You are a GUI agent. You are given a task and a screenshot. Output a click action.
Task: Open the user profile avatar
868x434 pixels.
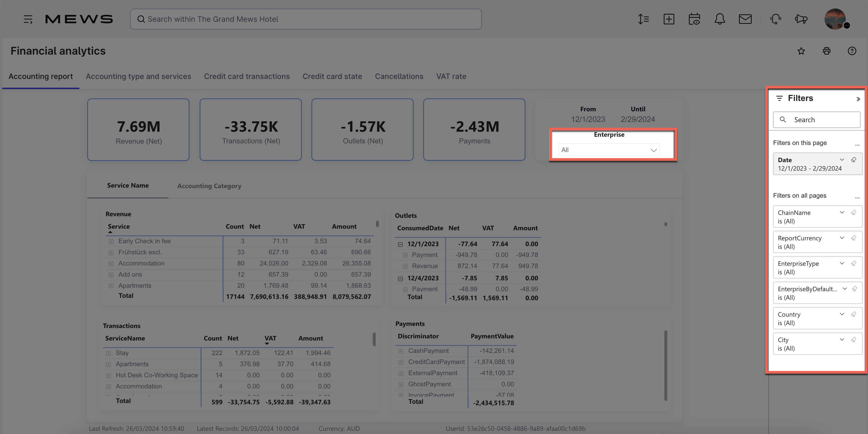point(836,19)
